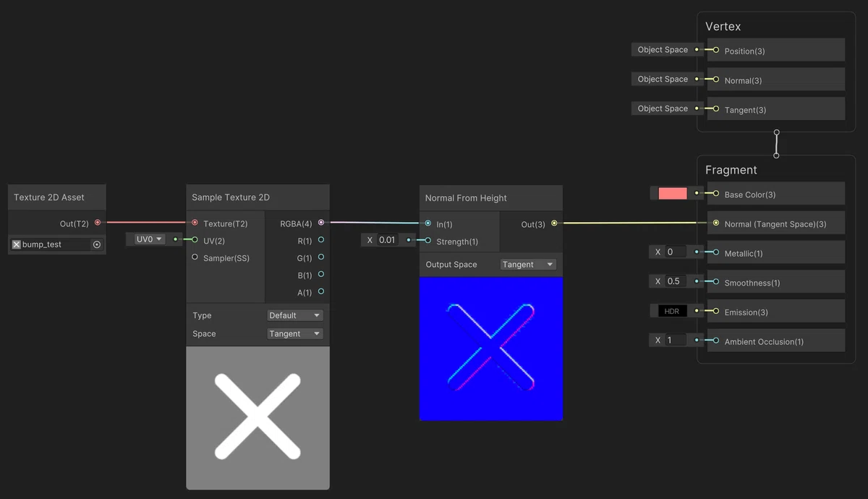Select the Texture 2D Asset node title
868x499 pixels.
pos(49,197)
